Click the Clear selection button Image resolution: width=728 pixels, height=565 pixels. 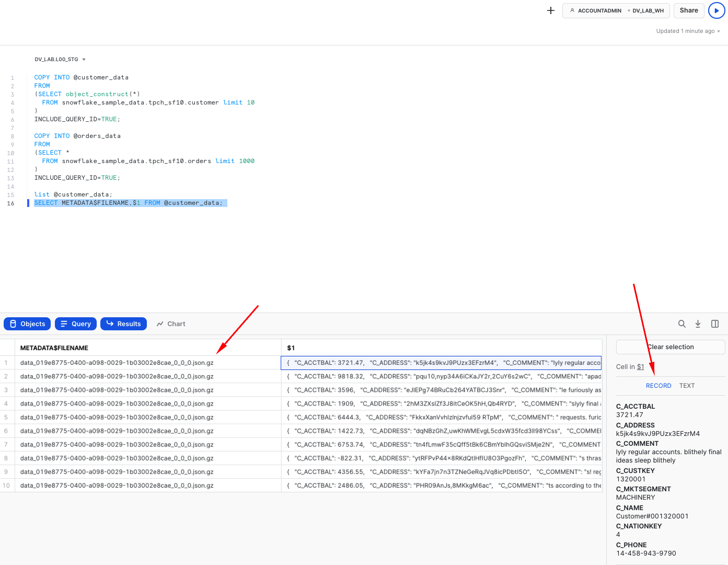point(671,347)
